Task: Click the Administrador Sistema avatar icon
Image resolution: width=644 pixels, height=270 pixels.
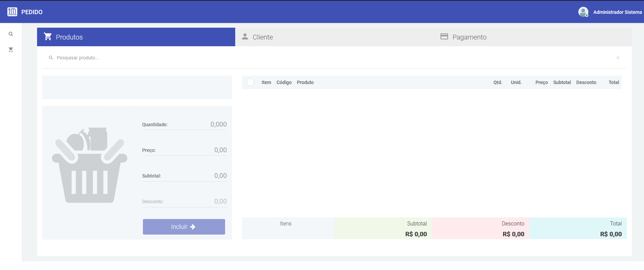Action: (x=583, y=12)
